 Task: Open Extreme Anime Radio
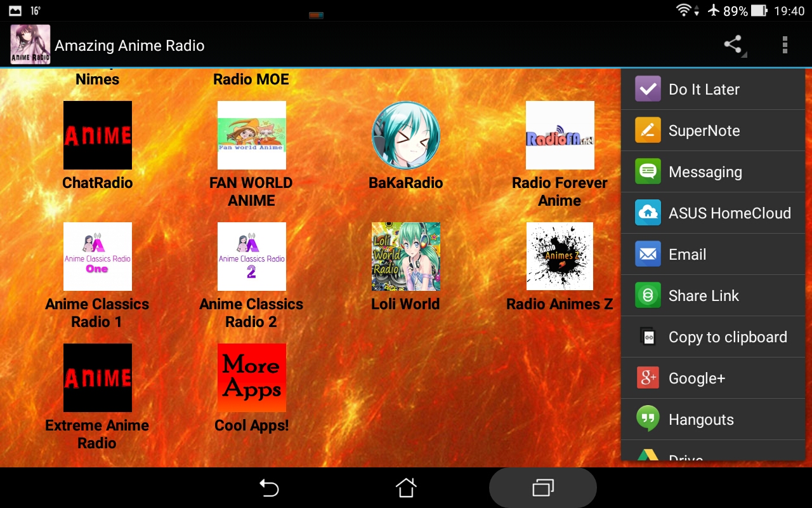pos(97,377)
